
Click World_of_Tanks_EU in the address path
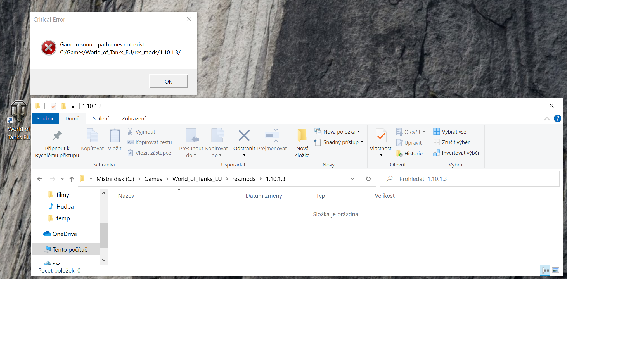pos(197,179)
